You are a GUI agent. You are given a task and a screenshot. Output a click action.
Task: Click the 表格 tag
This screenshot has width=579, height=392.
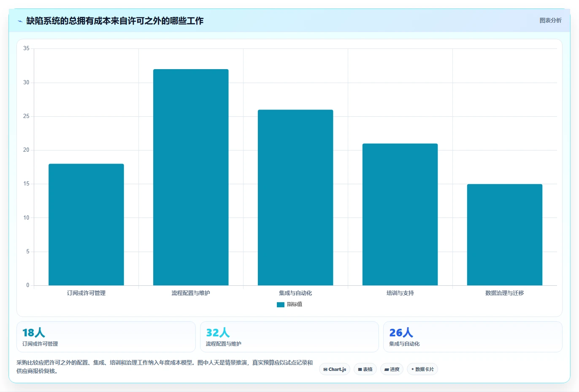point(365,369)
